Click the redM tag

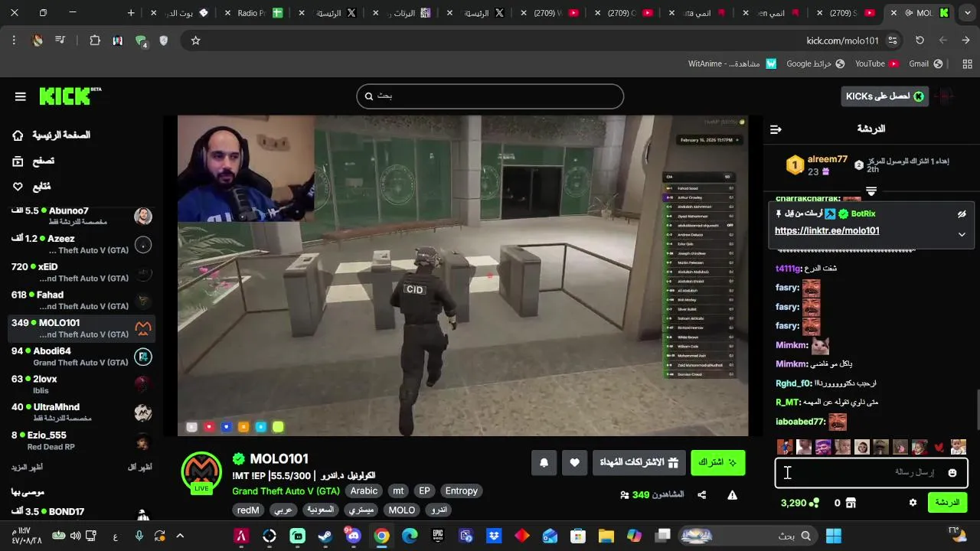point(248,510)
